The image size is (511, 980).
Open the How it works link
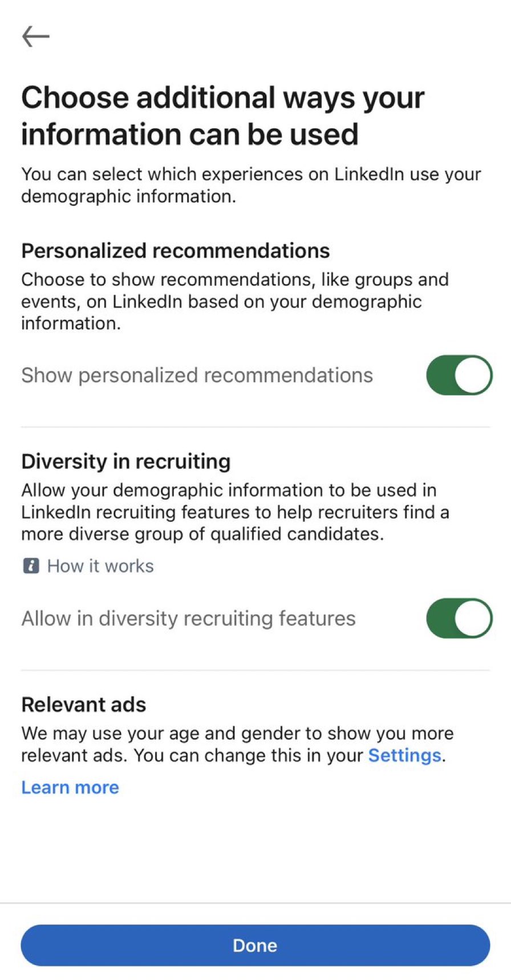click(x=100, y=566)
